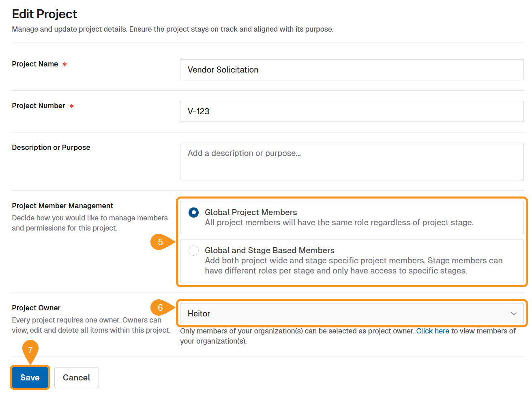Click the red asterisk beside Project Number
The height and width of the screenshot is (393, 532).
point(72,106)
